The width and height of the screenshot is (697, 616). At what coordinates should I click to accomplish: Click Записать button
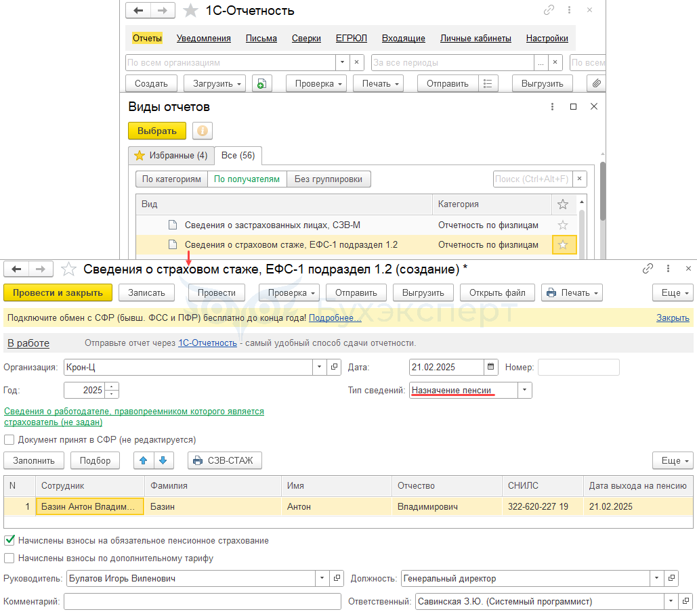(x=147, y=292)
